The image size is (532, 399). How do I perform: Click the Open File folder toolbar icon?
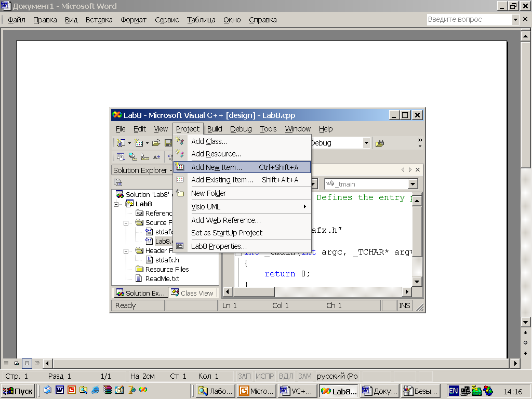pos(156,143)
